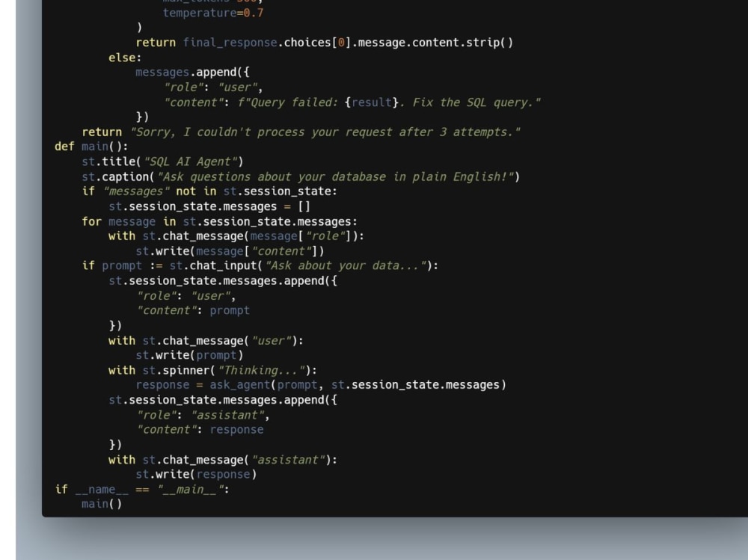
Task: Click the st.caption "Ask questions" line
Action: point(301,177)
